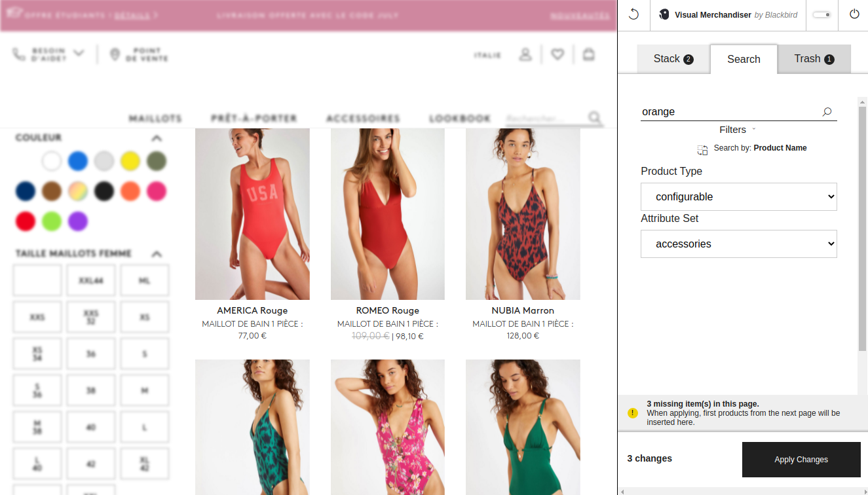Viewport: 868px width, 495px height.
Task: Click the Détails student offer link
Action: tap(132, 15)
